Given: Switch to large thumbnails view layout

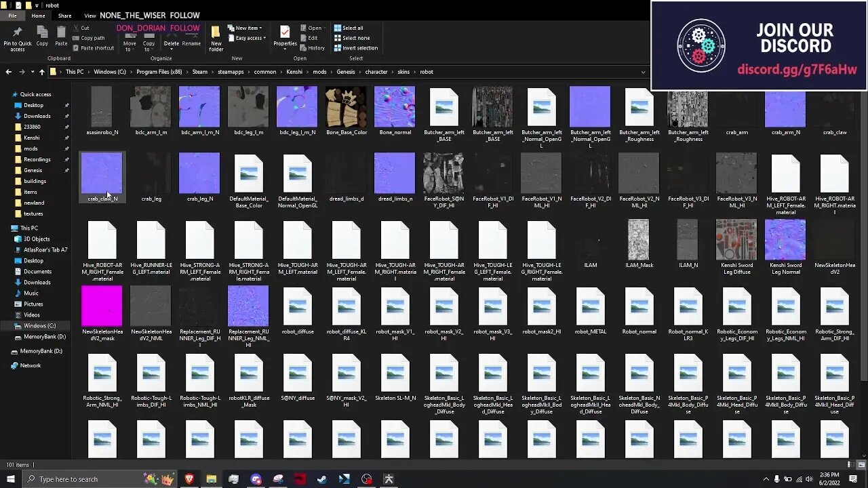Looking at the screenshot, I should [861, 465].
